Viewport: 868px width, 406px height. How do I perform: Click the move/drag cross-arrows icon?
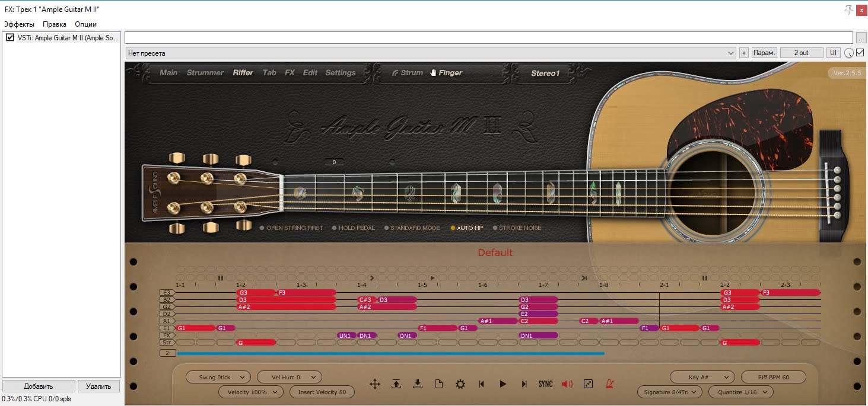pyautogui.click(x=375, y=384)
